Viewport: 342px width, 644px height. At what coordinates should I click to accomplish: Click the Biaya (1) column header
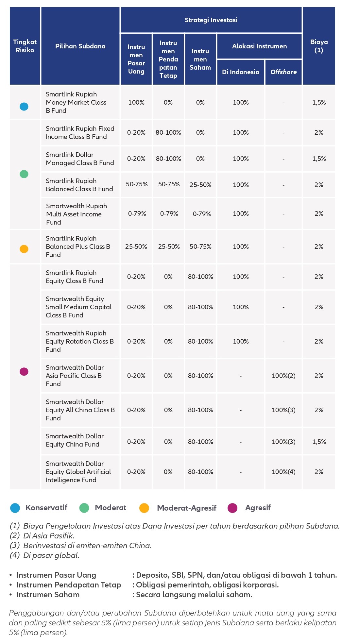pyautogui.click(x=319, y=46)
